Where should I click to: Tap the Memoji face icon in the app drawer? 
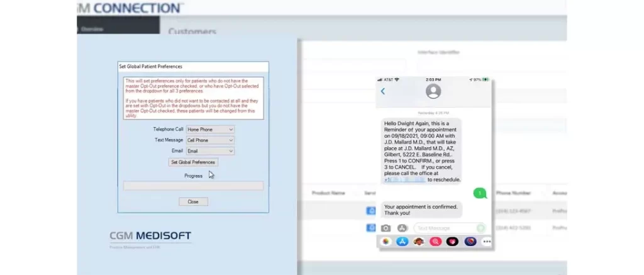click(x=418, y=242)
